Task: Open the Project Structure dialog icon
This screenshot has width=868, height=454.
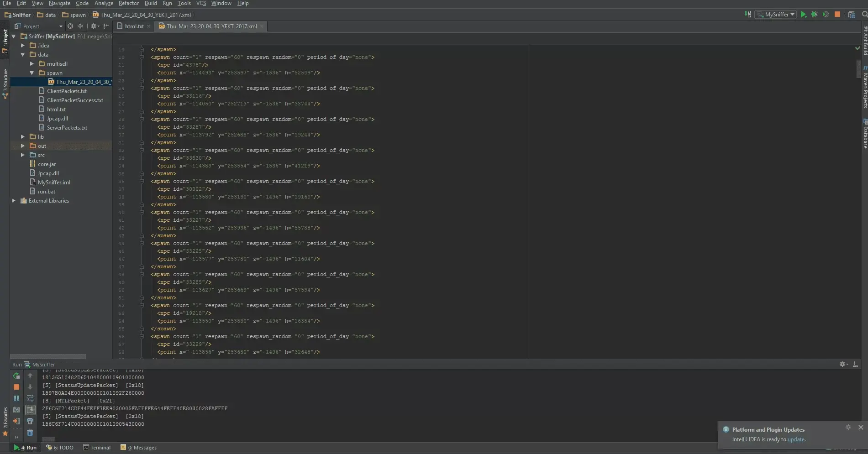Action: point(852,15)
